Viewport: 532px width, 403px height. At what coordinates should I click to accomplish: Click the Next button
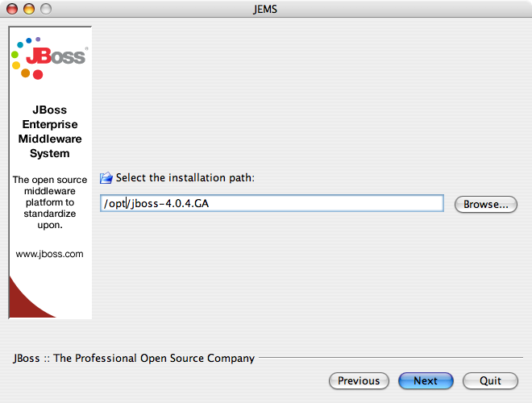coord(426,380)
